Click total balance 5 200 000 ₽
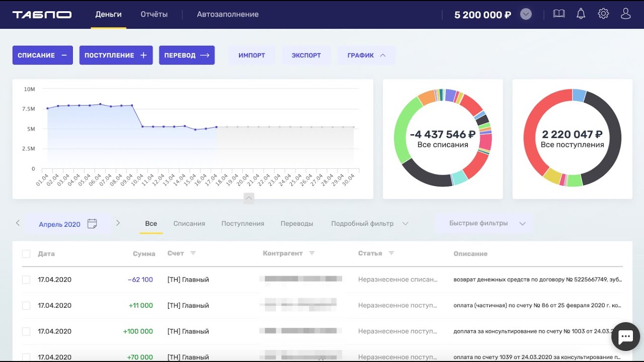 [x=482, y=15]
